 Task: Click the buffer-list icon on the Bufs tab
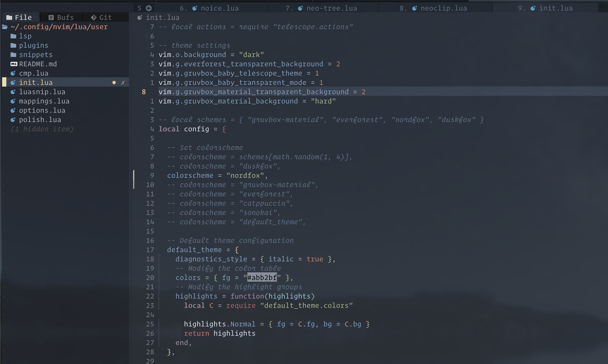[51, 17]
